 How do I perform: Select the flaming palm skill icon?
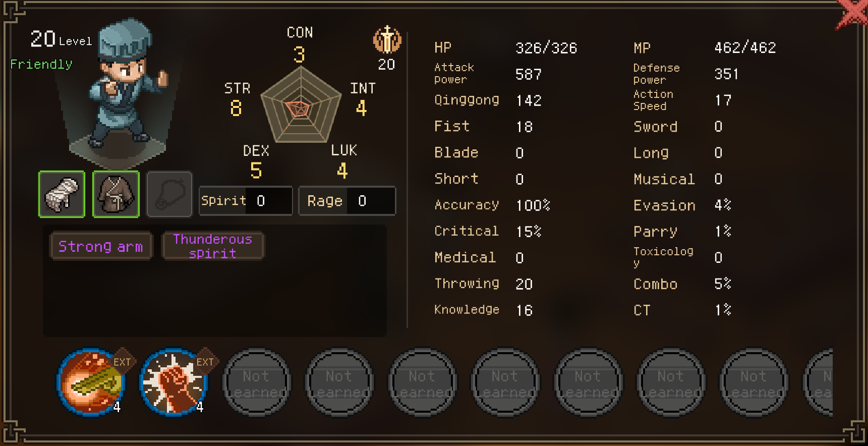pyautogui.click(x=91, y=382)
